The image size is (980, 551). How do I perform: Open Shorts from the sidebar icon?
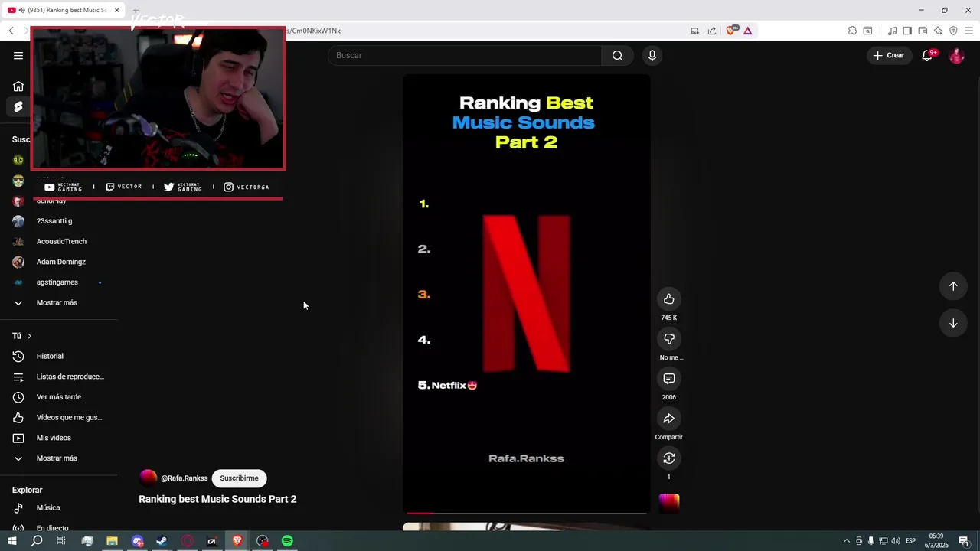click(x=18, y=106)
